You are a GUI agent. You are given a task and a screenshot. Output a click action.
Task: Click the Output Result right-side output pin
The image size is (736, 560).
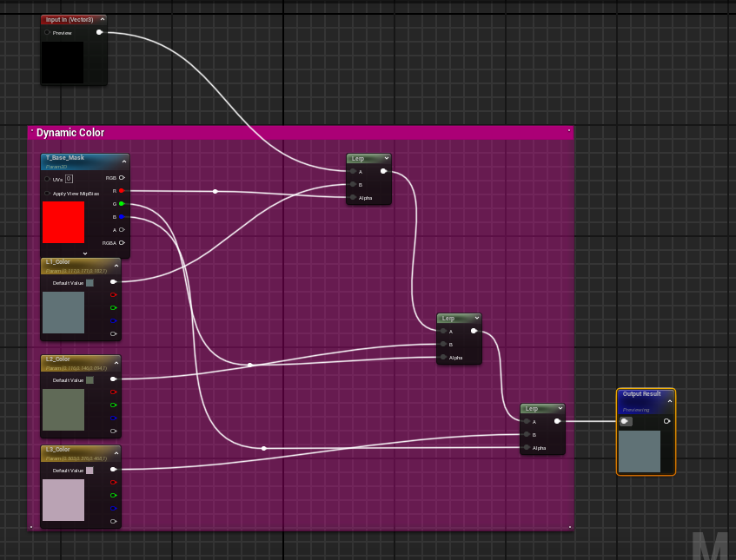click(666, 421)
